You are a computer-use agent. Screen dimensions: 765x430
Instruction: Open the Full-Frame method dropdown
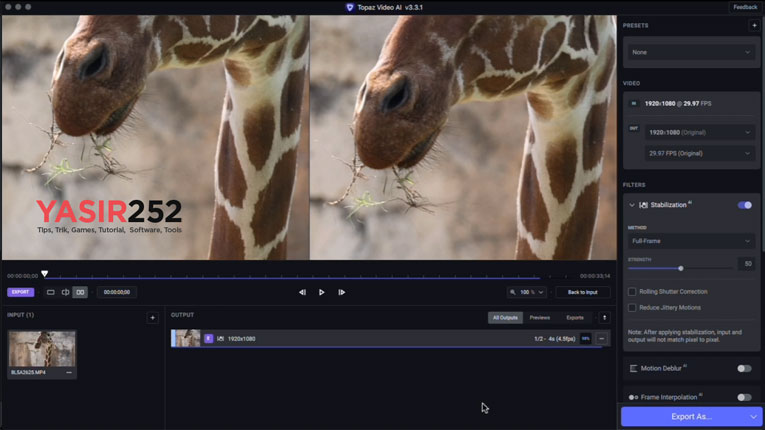(690, 241)
